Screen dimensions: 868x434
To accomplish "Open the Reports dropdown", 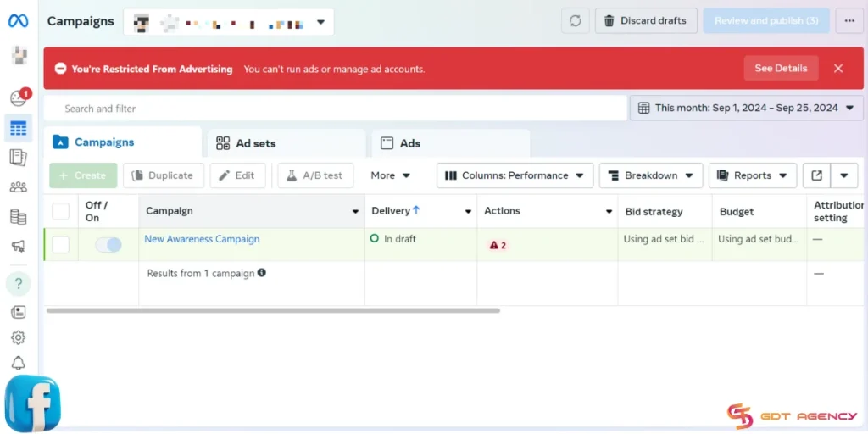I will 753,175.
